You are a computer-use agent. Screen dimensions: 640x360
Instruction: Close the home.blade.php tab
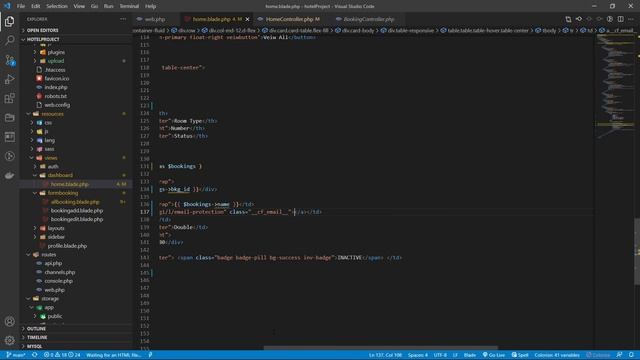247,19
